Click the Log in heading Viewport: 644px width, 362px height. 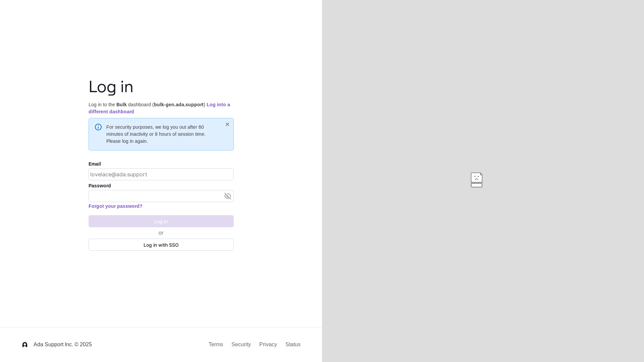[111, 87]
